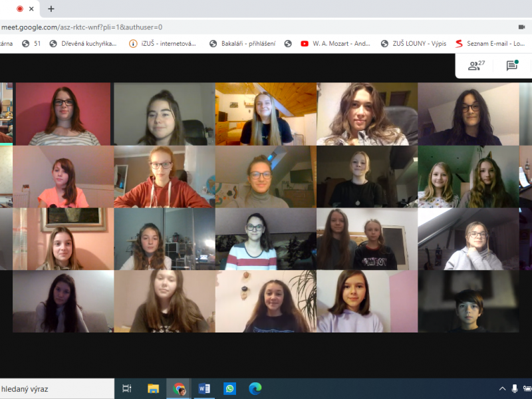Image resolution: width=532 pixels, height=399 pixels.
Task: Open the Bakaláři - přihlášení bookmark
Action: tap(243, 43)
